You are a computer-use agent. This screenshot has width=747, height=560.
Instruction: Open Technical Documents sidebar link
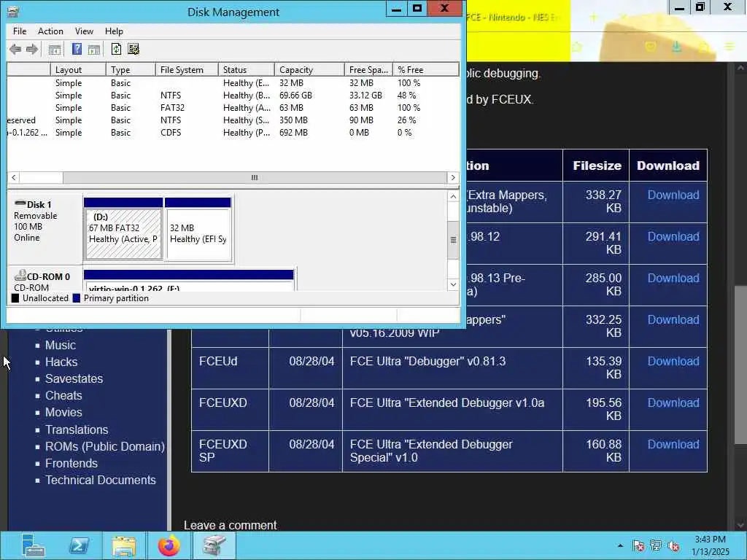[x=101, y=480]
